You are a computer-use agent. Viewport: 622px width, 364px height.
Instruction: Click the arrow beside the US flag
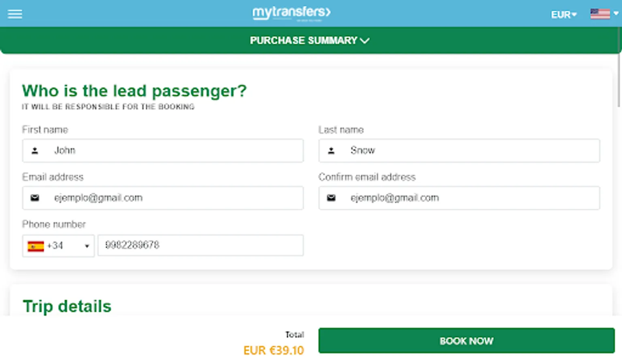[616, 13]
